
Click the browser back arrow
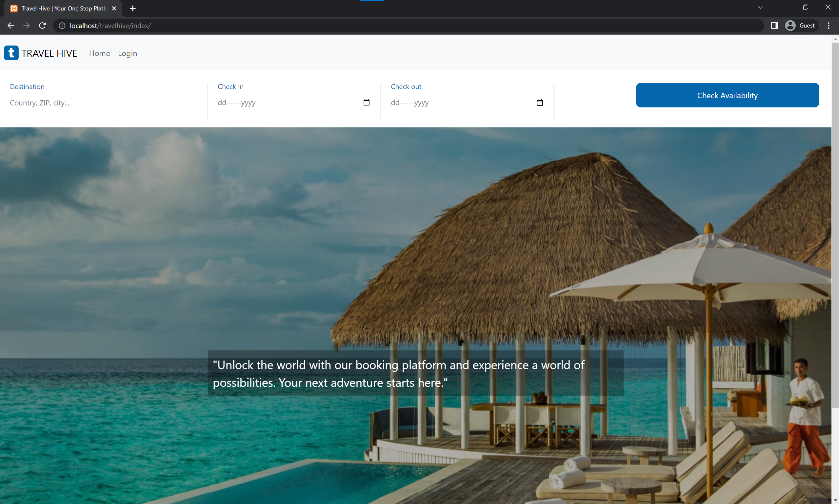coord(10,26)
